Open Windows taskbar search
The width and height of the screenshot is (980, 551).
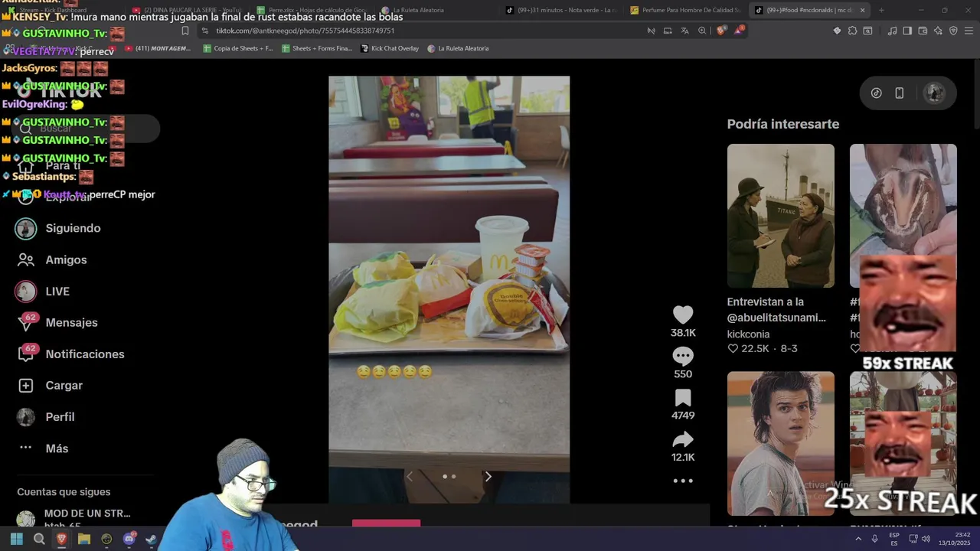pyautogui.click(x=39, y=539)
